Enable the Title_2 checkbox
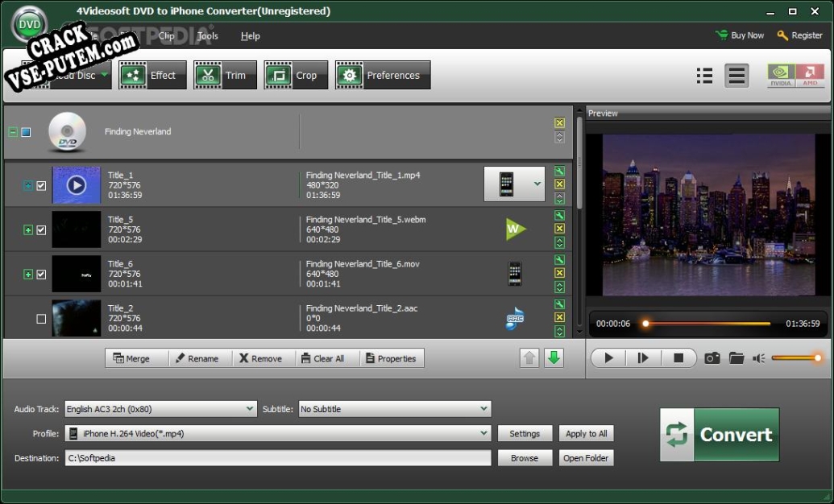The image size is (834, 504). coord(41,319)
